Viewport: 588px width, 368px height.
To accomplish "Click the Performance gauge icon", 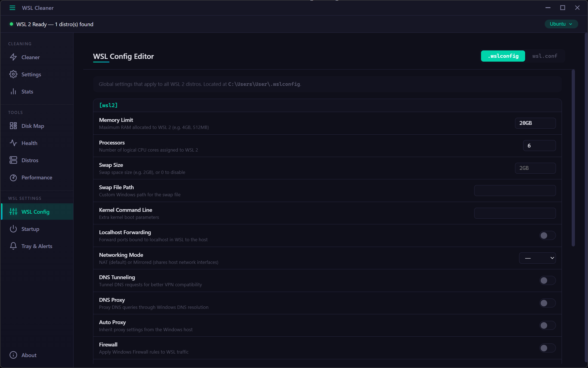I will [13, 177].
